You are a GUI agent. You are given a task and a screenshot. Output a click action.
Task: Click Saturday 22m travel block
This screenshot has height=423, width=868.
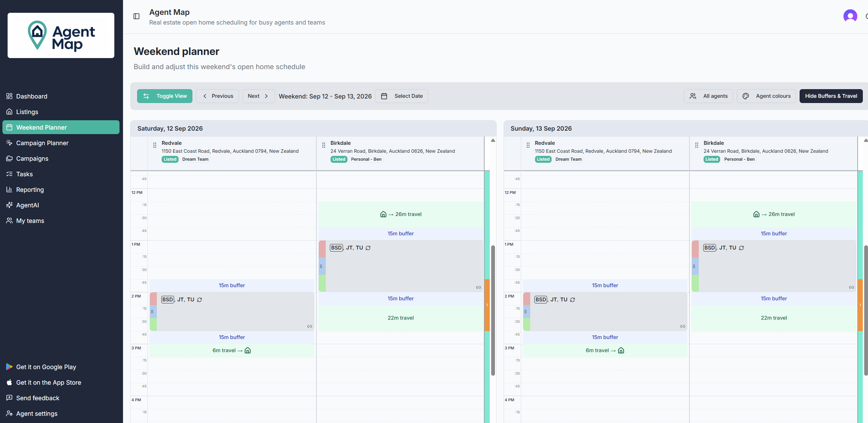(401, 318)
